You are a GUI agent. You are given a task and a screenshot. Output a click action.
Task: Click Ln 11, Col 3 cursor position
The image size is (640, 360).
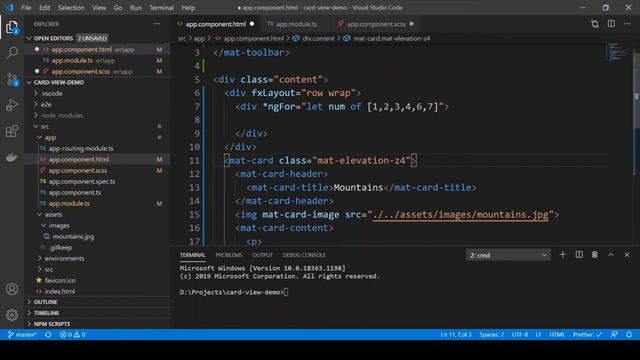coord(456,335)
